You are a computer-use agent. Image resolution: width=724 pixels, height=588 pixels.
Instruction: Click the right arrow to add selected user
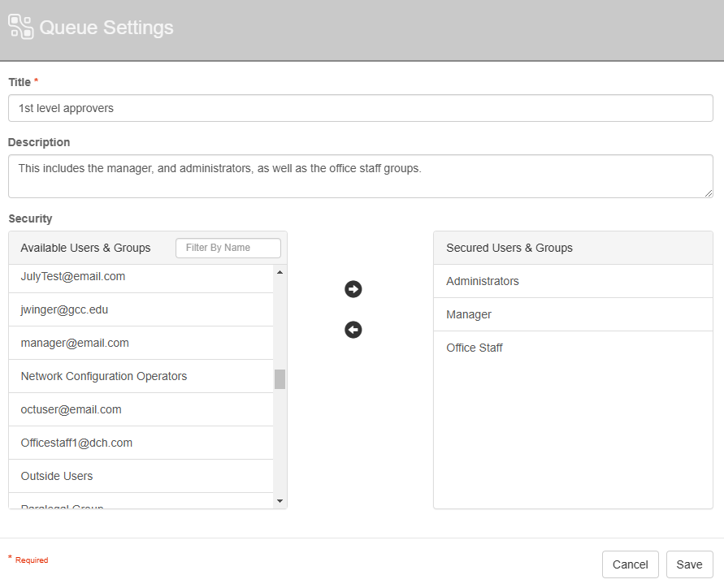pos(353,289)
